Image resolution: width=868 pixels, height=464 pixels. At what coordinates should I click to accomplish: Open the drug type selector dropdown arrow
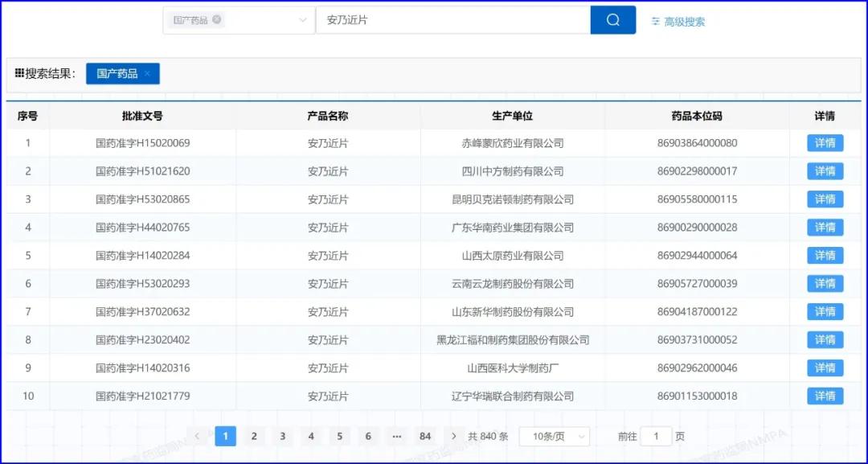click(304, 19)
